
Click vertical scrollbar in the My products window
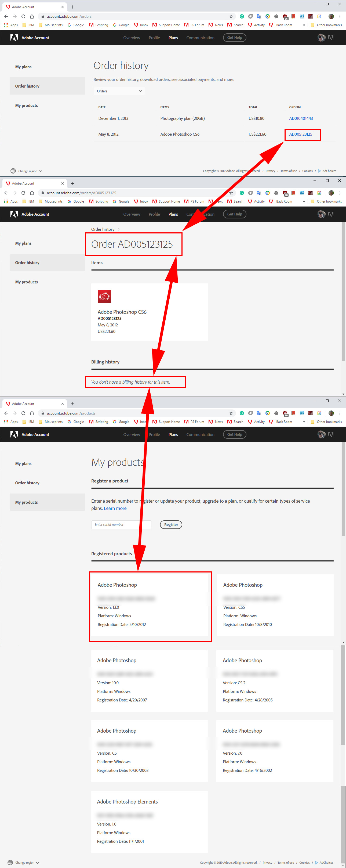pos(343,489)
